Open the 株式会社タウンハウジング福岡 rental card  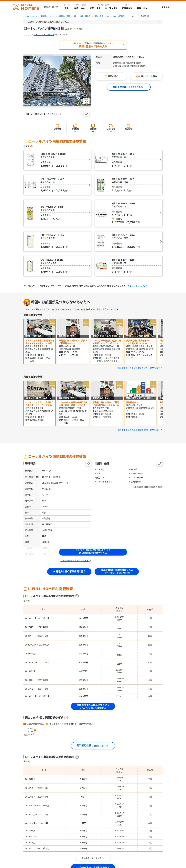107,341
